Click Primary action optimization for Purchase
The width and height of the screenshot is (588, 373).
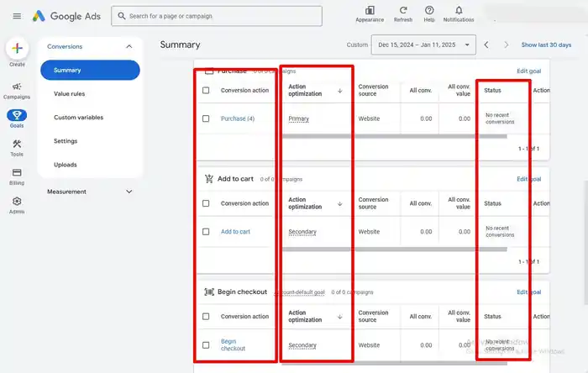coord(298,118)
